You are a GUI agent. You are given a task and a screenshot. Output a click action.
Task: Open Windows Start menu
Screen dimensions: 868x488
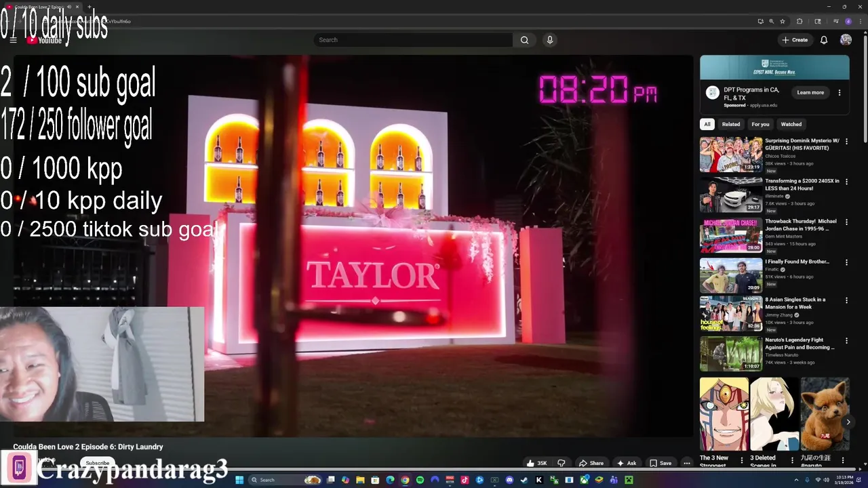click(239, 480)
